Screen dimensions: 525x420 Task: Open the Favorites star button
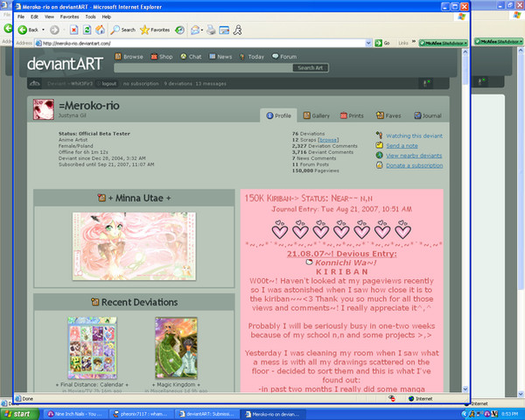coord(155,30)
